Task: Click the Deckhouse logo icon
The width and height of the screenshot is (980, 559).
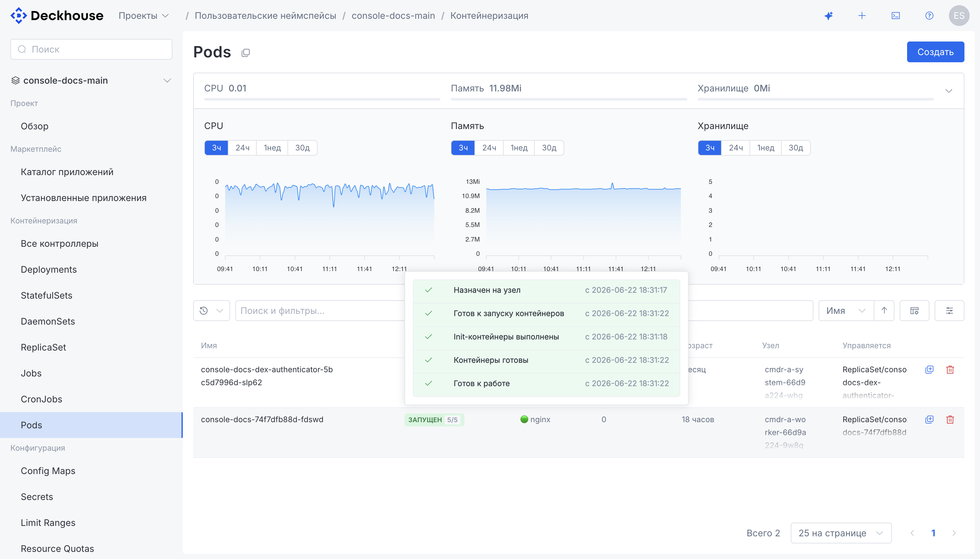Action: pyautogui.click(x=18, y=16)
